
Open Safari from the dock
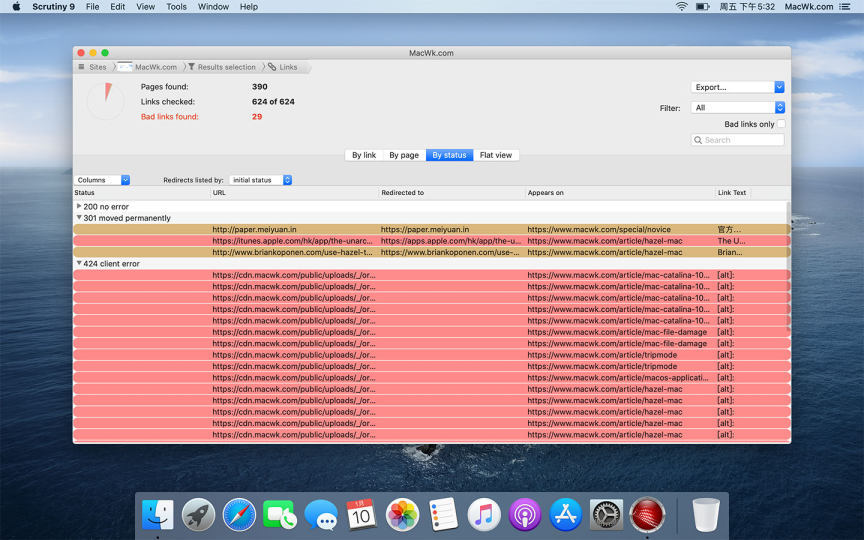239,515
